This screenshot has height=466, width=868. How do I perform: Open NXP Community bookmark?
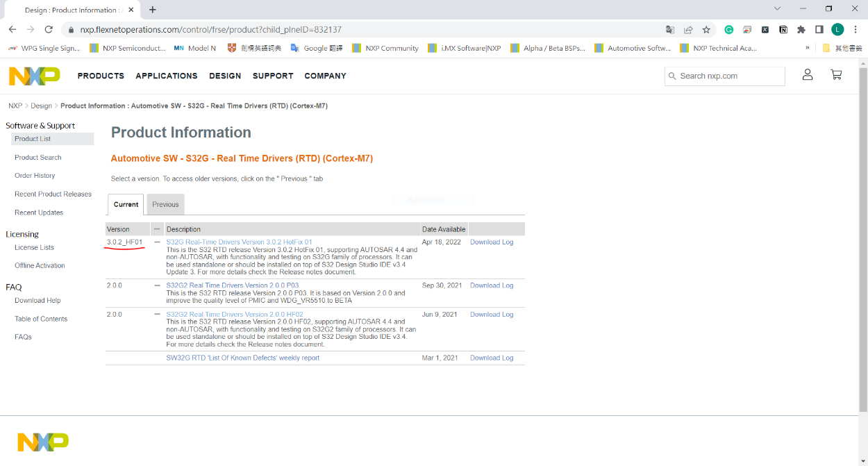385,48
